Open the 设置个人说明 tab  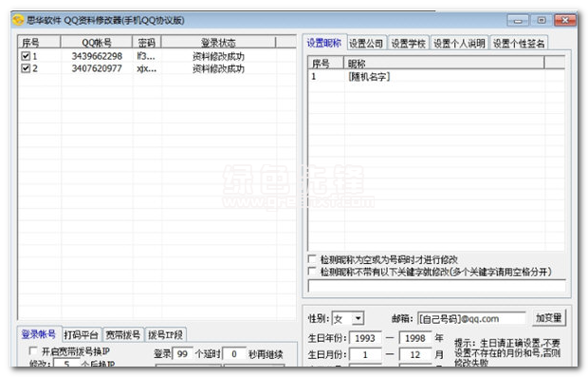click(x=459, y=44)
